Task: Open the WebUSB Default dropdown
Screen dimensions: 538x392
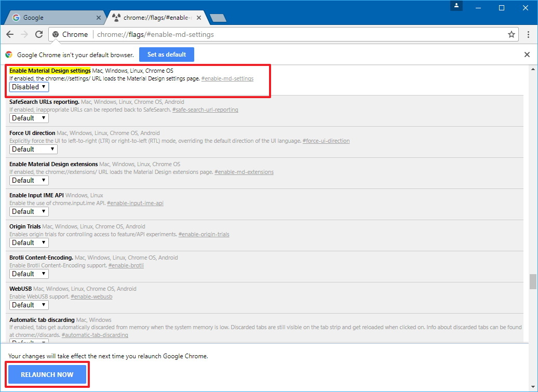Action: click(x=29, y=305)
